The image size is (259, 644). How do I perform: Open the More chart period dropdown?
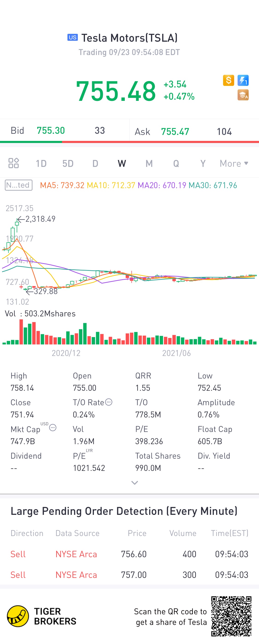(x=234, y=163)
